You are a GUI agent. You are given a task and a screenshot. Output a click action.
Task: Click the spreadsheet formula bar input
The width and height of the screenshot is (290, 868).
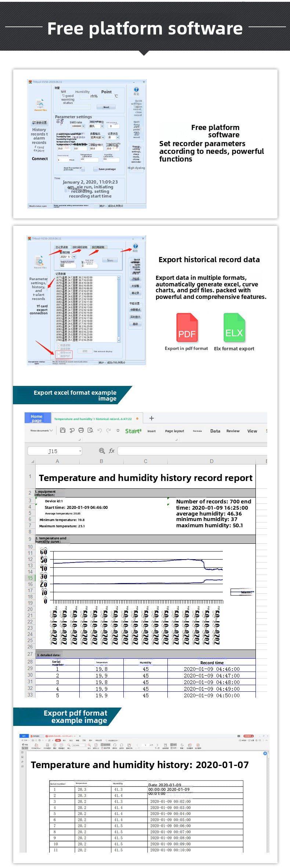(192, 451)
